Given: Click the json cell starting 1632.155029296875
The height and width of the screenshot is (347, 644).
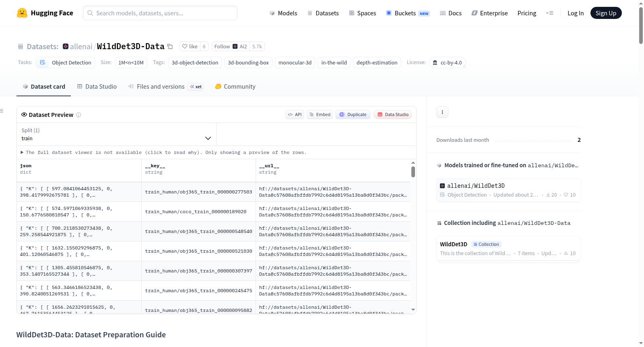Looking at the screenshot, I should 79,251.
